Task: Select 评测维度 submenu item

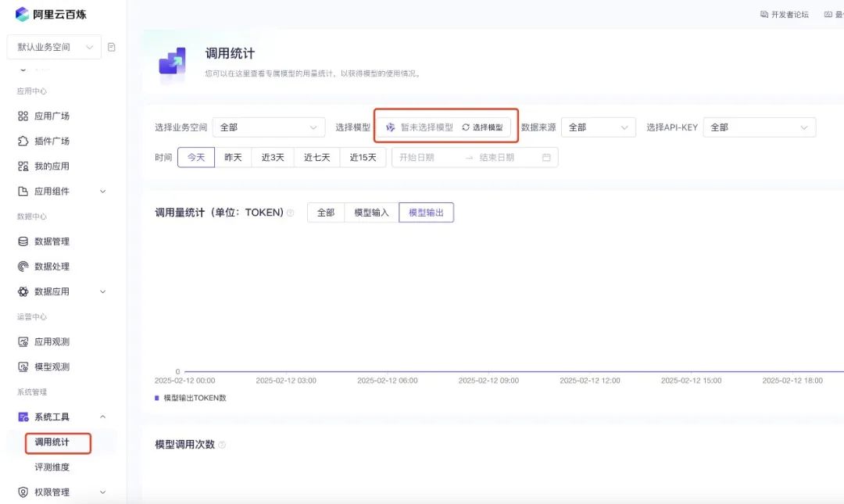Action: 52,466
